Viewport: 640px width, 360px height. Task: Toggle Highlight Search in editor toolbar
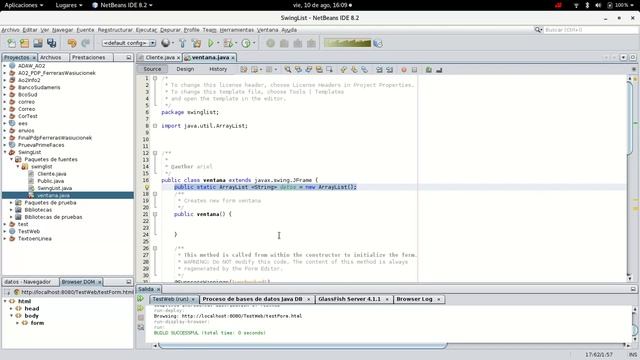tap(319, 69)
